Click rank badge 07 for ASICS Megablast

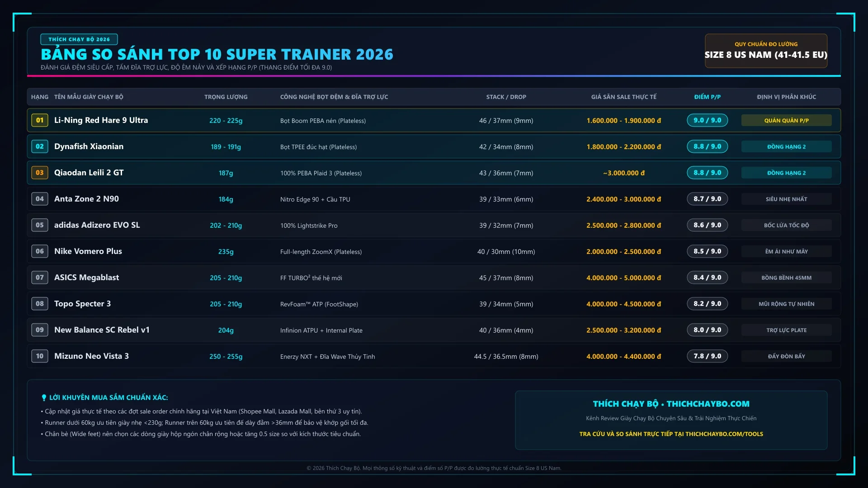point(40,277)
